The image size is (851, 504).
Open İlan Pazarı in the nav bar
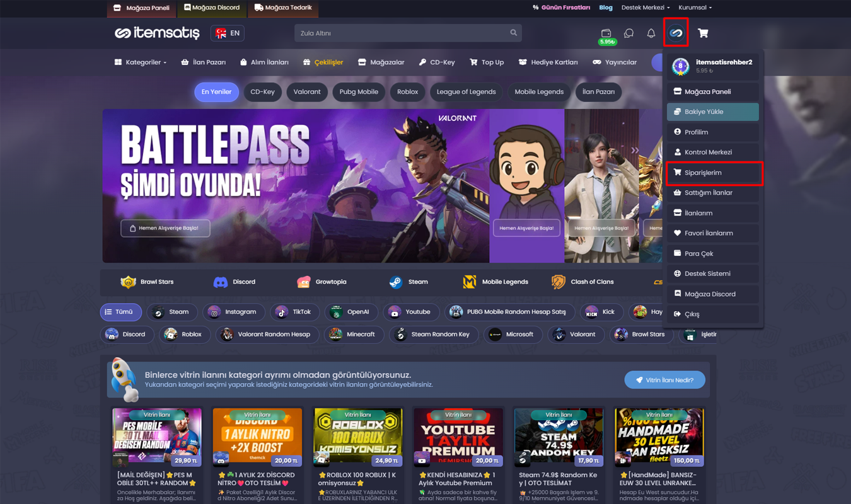[203, 62]
